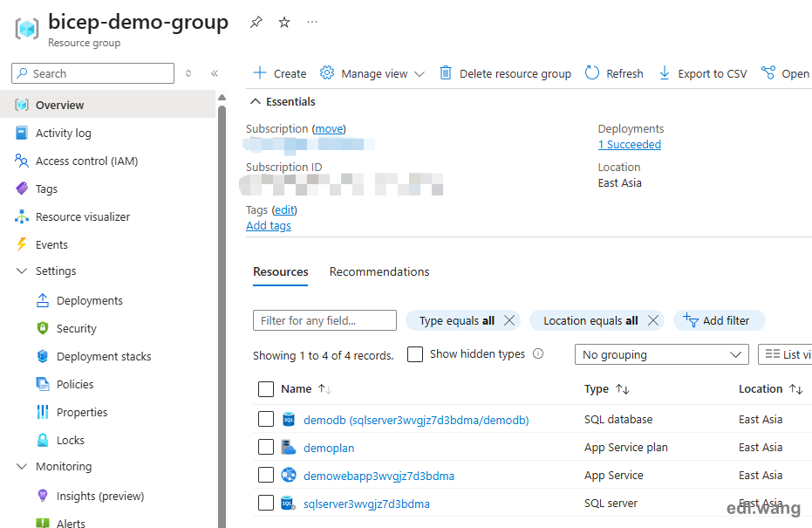Click the Deployment stacks icon
This screenshot has height=528, width=812.
coord(43,356)
